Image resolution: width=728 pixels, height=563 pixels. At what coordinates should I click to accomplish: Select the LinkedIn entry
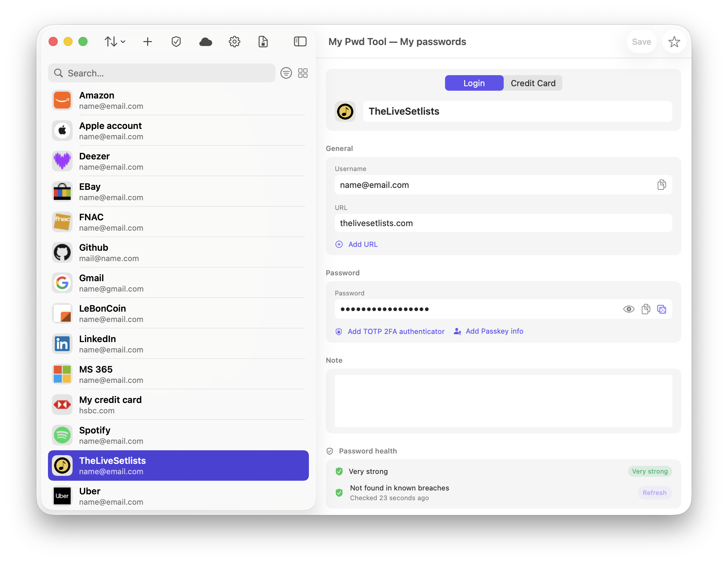[x=178, y=344]
